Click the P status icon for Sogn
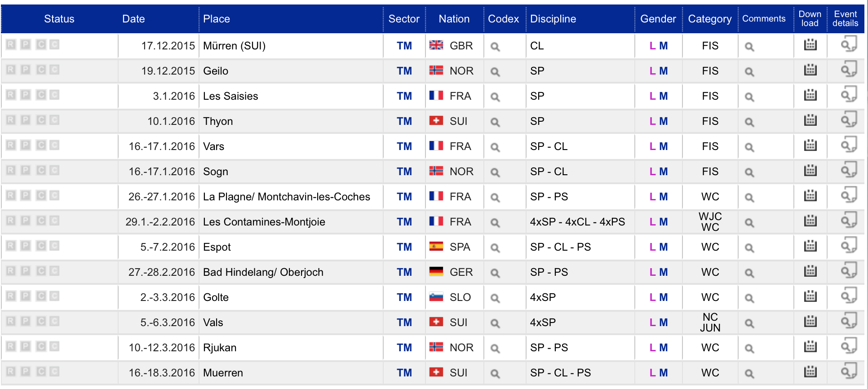This screenshot has height=389, width=868. [26, 171]
